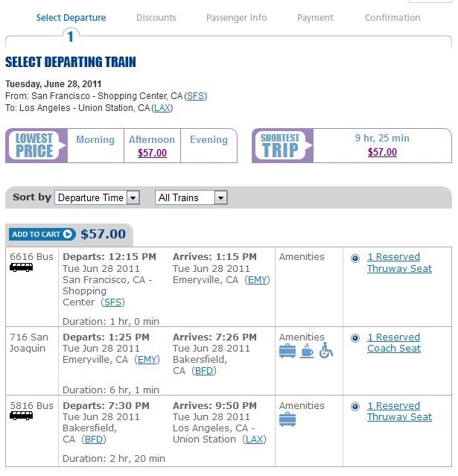Open the All Trains filter dropdown
The image size is (458, 476).
[x=191, y=198]
